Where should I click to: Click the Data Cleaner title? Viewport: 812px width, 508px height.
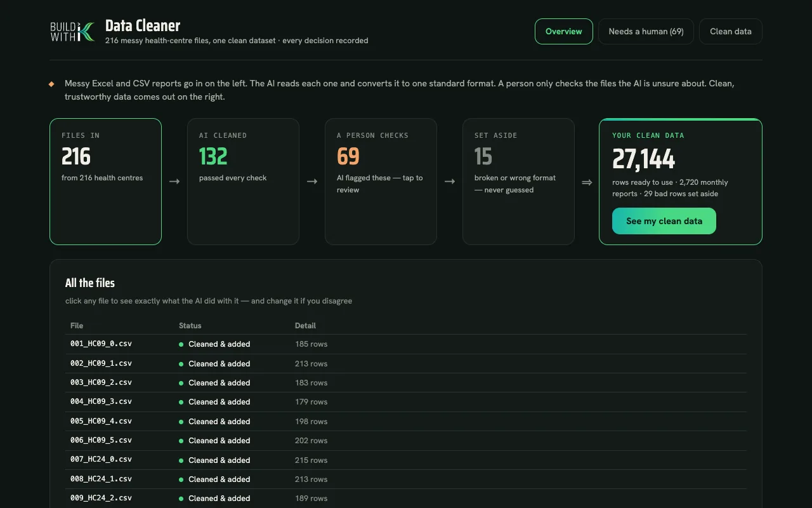point(143,26)
